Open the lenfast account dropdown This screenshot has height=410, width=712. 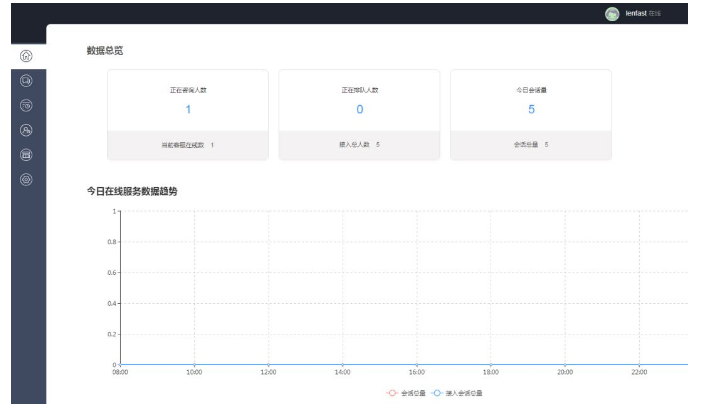point(639,13)
